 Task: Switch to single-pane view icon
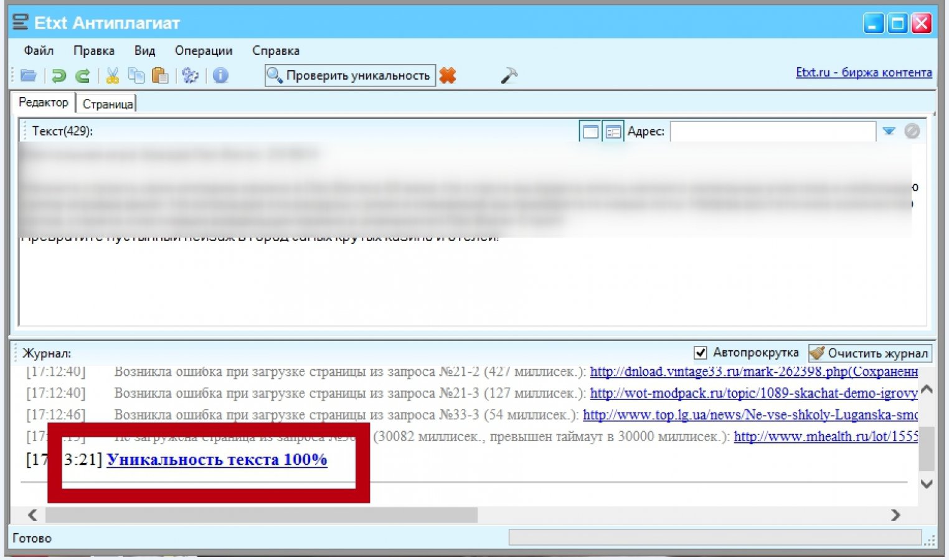[x=590, y=131]
